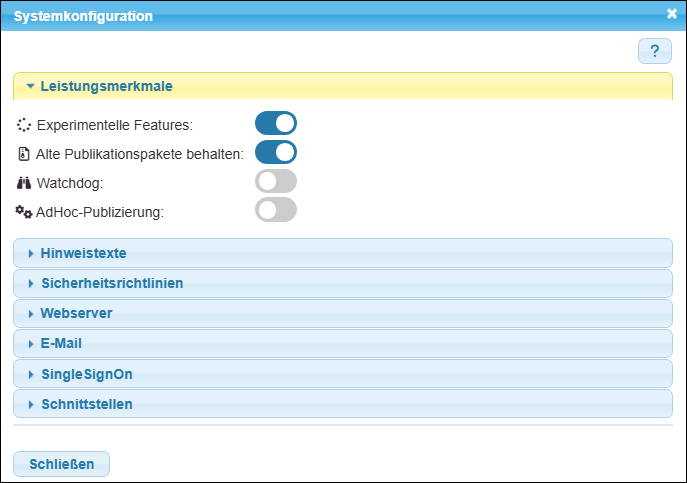Image resolution: width=687 pixels, height=483 pixels.
Task: Click the Alte Publikationspakete archive file icon
Action: point(24,154)
